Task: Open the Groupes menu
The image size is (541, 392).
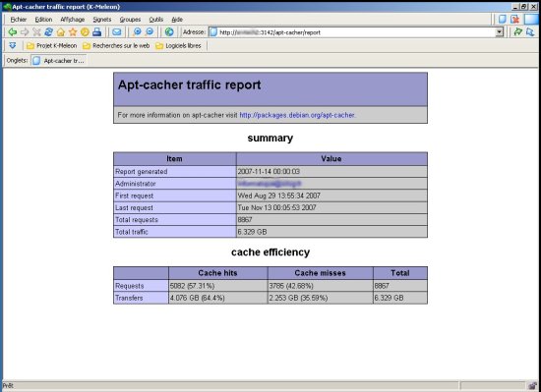Action: [x=130, y=20]
